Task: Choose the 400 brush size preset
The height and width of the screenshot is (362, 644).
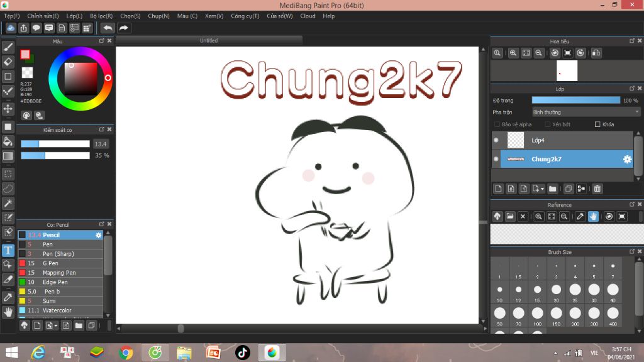Action: coord(613,316)
